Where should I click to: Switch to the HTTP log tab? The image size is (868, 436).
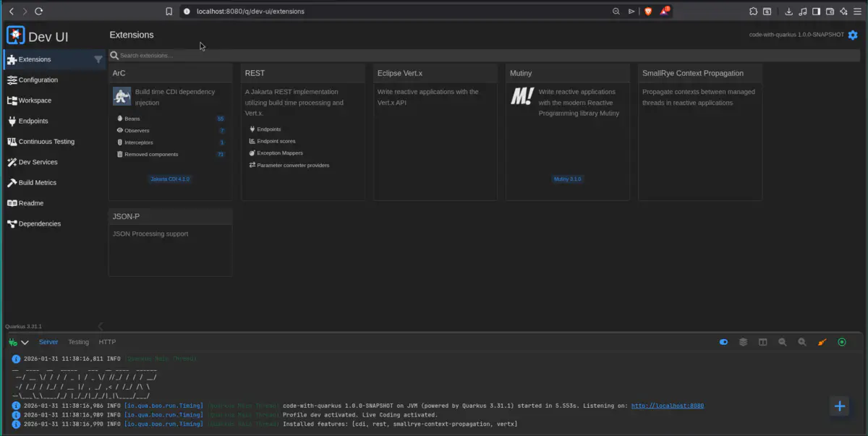pyautogui.click(x=107, y=342)
